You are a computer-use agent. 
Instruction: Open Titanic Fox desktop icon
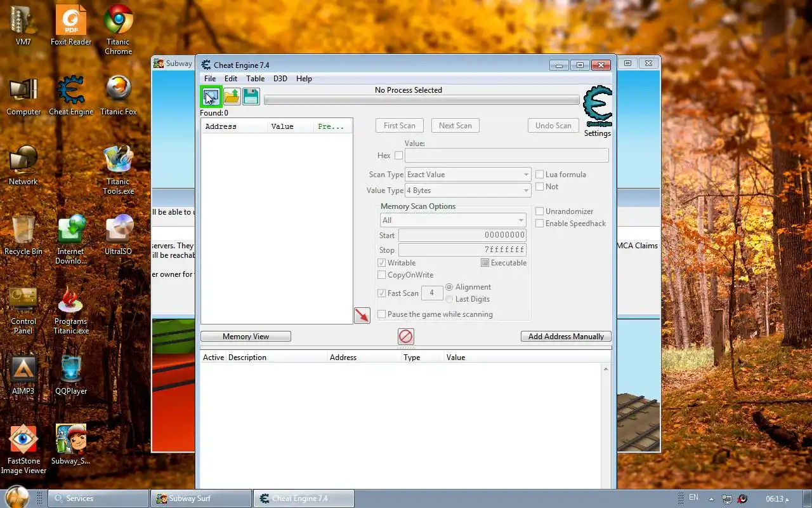point(119,96)
